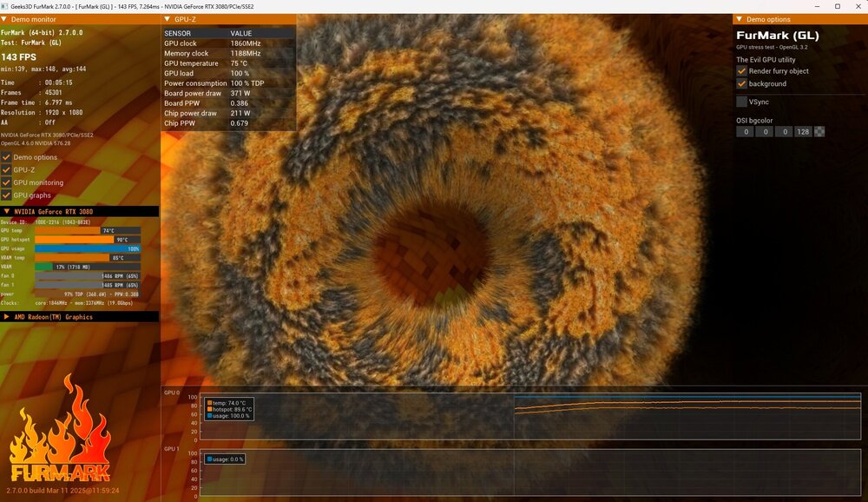Click the GPU hotspot bar showing 90°C

tap(88, 240)
